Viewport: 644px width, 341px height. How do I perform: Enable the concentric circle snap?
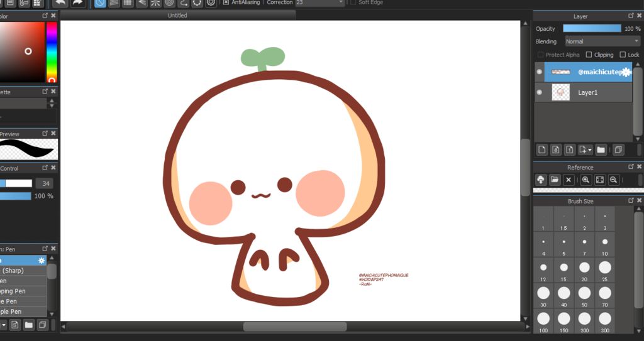click(170, 3)
